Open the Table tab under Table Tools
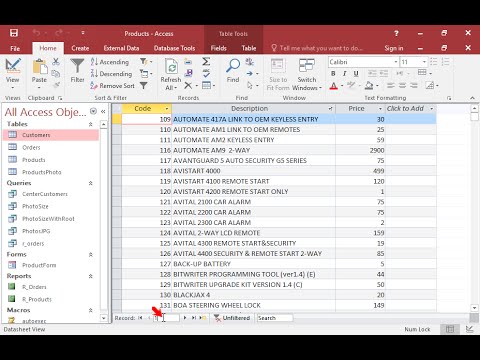This screenshot has height=360, width=480. tap(249, 48)
